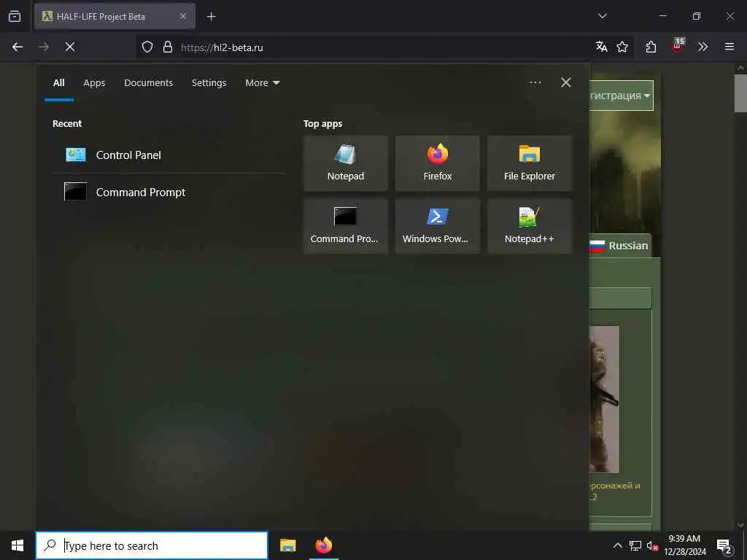
Task: Open Firefox application hamburger menu
Action: coord(729,47)
